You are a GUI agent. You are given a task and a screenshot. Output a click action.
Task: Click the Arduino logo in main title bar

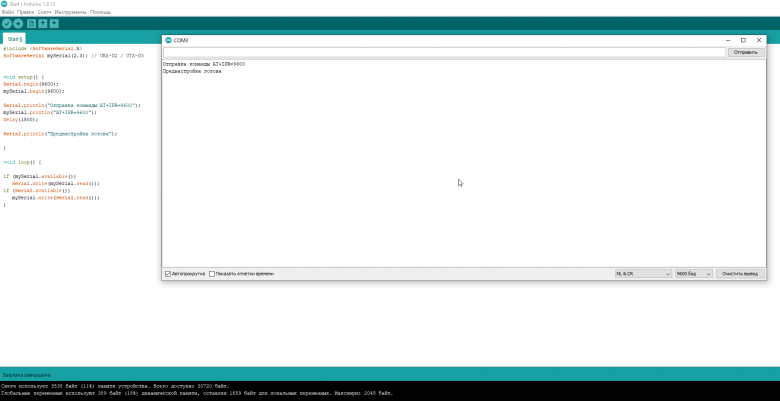[x=5, y=4]
